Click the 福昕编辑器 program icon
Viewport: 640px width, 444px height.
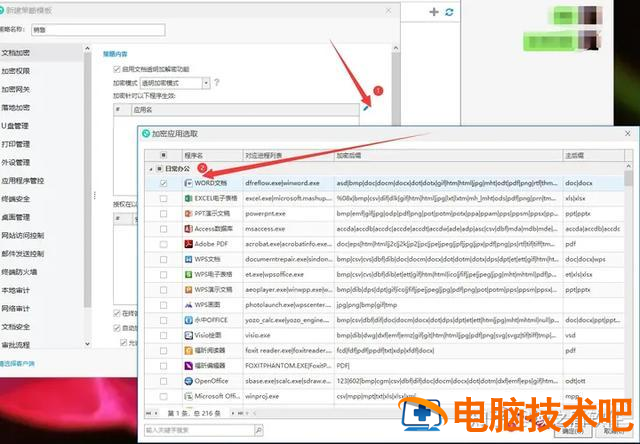(x=188, y=366)
